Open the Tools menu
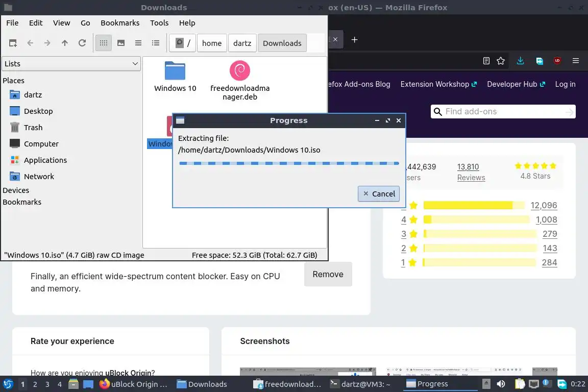The image size is (588, 392). coord(159,23)
